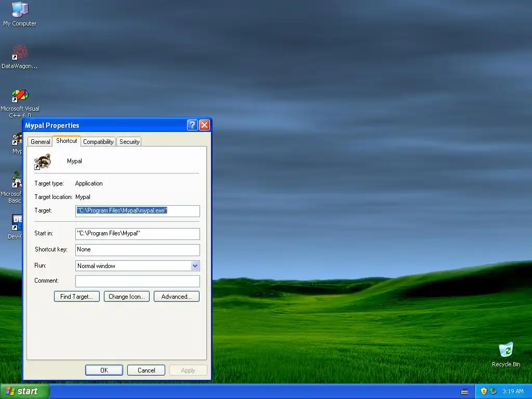Screen dimensions: 532x399
Task: Click the Start in input field
Action: 137,233
